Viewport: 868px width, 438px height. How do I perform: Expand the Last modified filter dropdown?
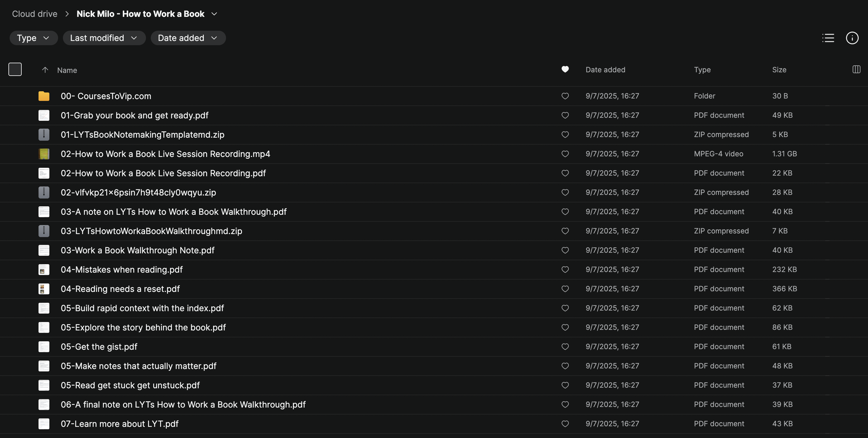click(x=104, y=38)
